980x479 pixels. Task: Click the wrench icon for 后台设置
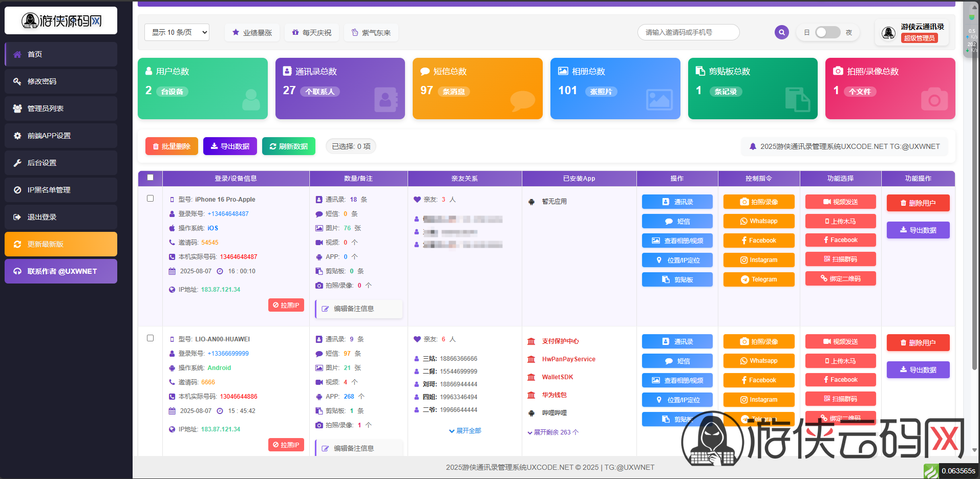pyautogui.click(x=17, y=163)
